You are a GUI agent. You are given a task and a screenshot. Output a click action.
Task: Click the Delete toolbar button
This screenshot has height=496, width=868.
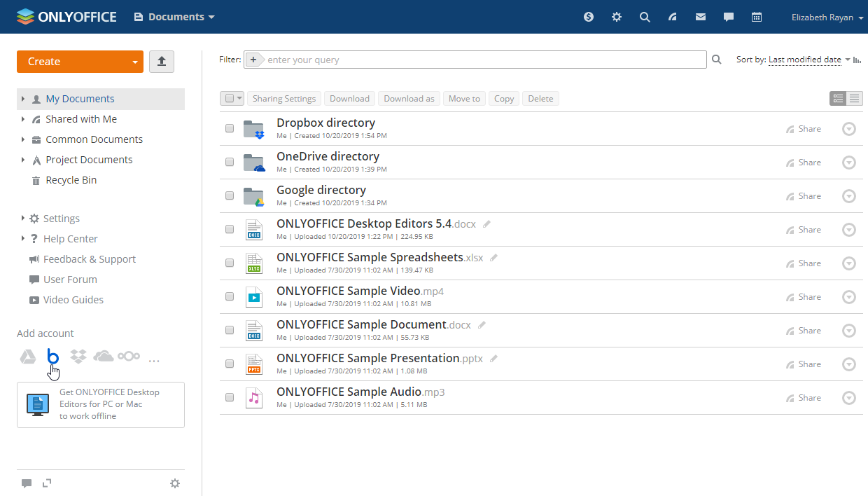pyautogui.click(x=540, y=99)
